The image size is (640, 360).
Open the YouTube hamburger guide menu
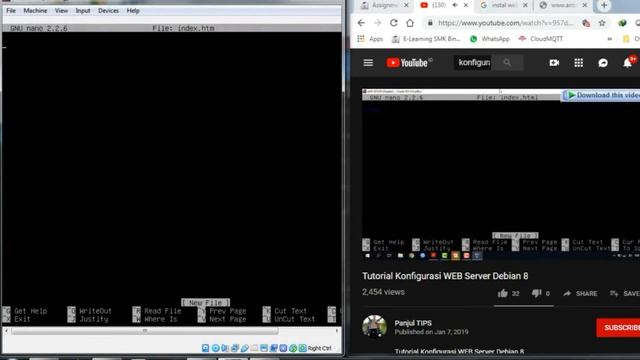(x=368, y=62)
